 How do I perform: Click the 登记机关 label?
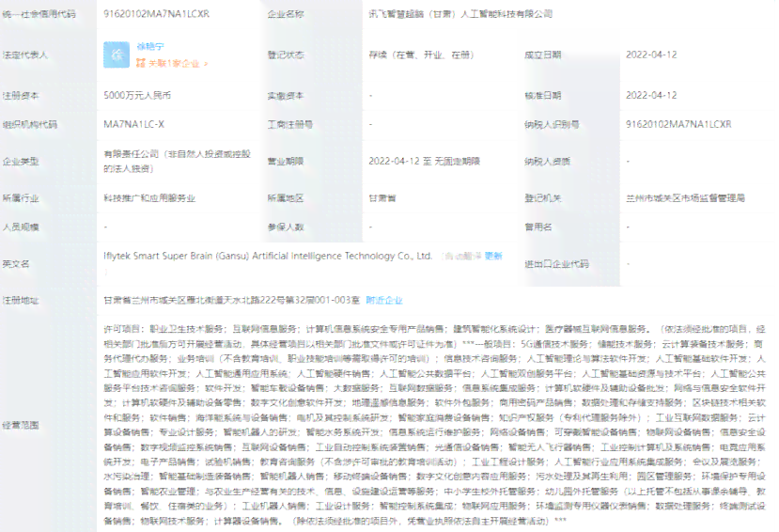point(543,198)
